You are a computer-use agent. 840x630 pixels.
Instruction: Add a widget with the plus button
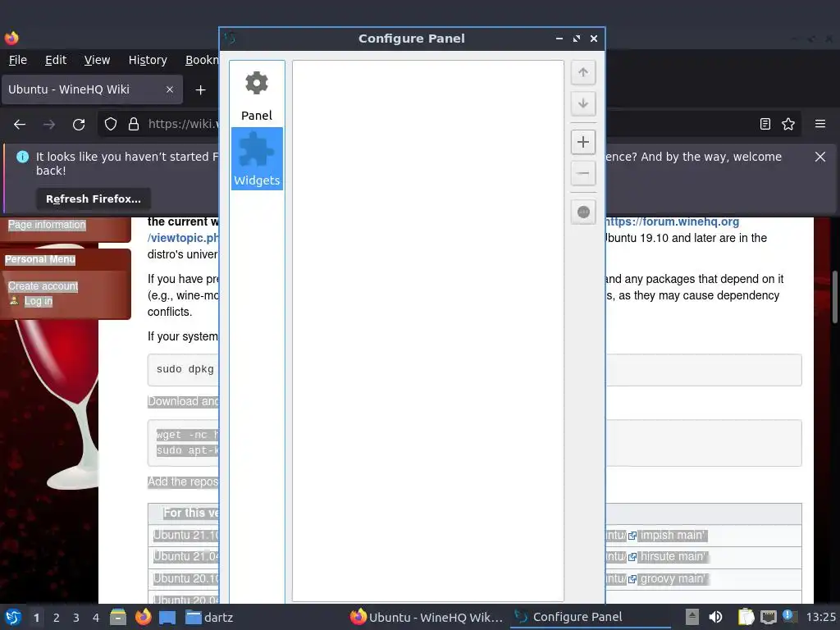[583, 142]
